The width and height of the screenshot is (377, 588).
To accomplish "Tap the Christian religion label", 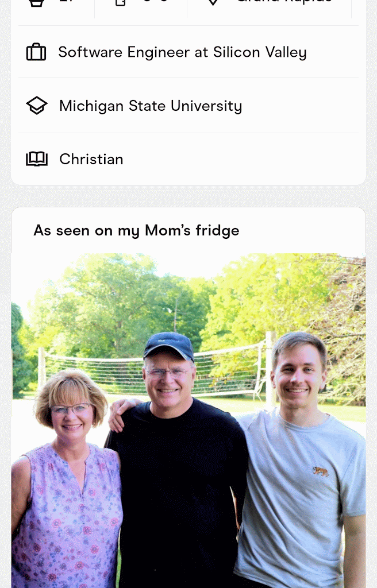I will coord(91,159).
